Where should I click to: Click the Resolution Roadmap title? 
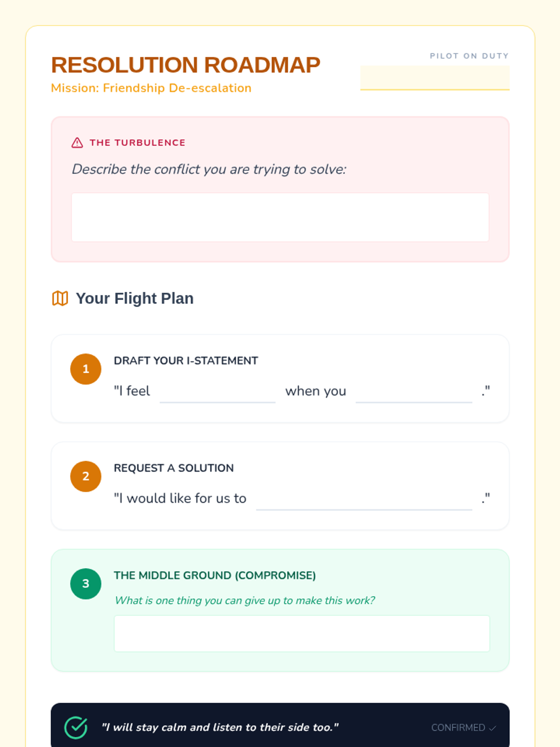click(x=186, y=65)
